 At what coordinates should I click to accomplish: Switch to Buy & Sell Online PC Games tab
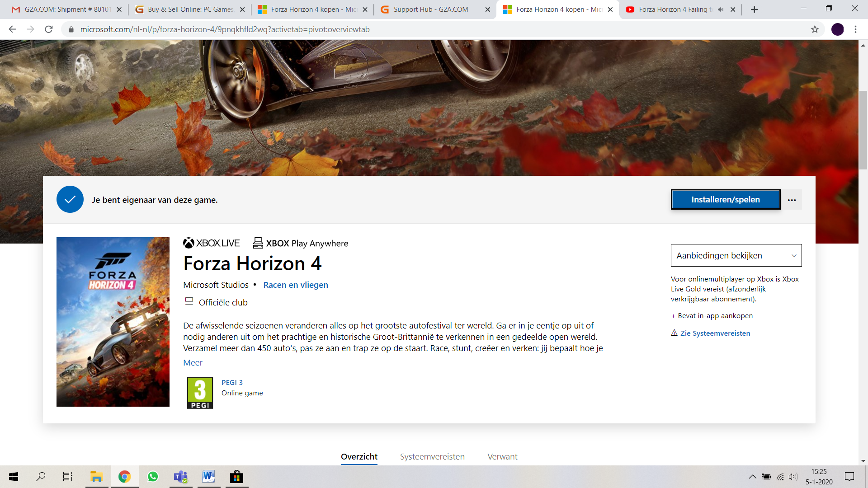pyautogui.click(x=190, y=9)
